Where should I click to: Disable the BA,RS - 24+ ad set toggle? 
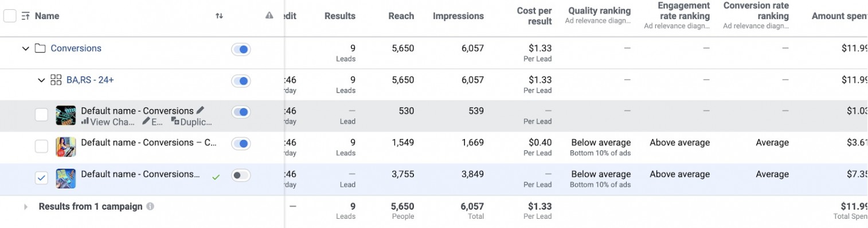(x=241, y=81)
